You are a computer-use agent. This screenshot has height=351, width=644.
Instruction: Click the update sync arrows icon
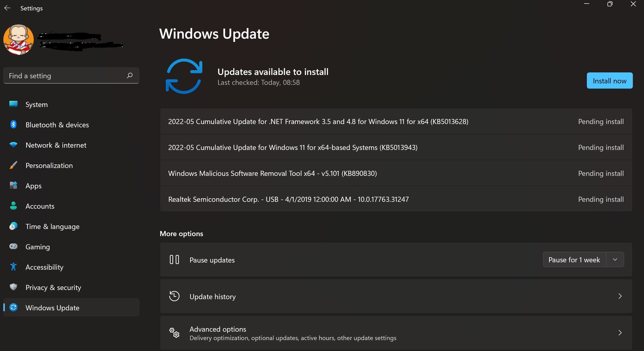point(184,76)
